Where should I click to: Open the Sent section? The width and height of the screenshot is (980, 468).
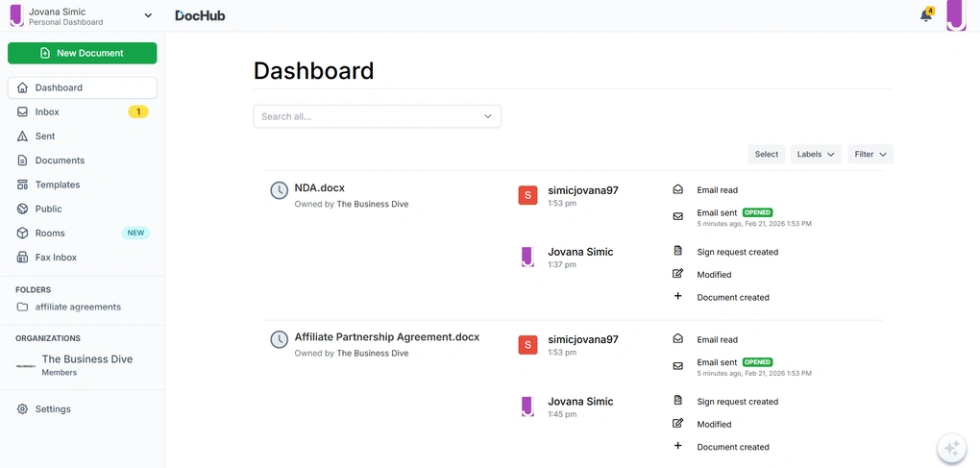tap(82, 136)
